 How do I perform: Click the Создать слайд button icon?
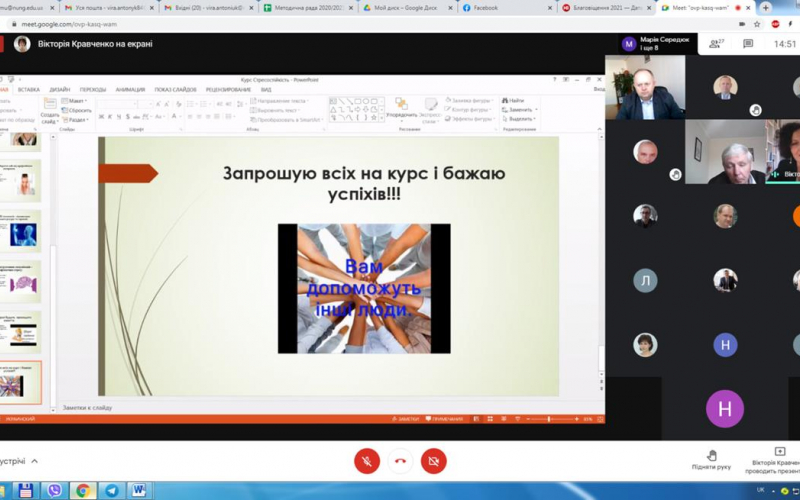(x=50, y=105)
